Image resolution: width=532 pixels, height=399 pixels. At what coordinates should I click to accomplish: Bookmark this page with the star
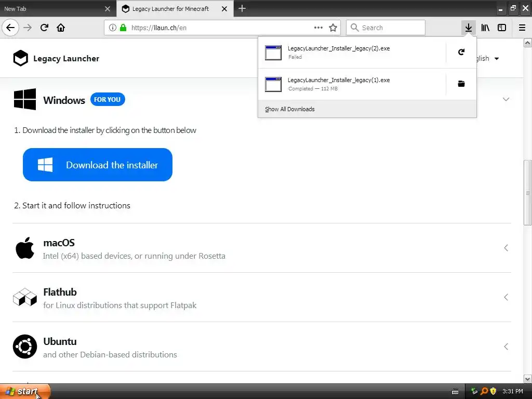(333, 28)
